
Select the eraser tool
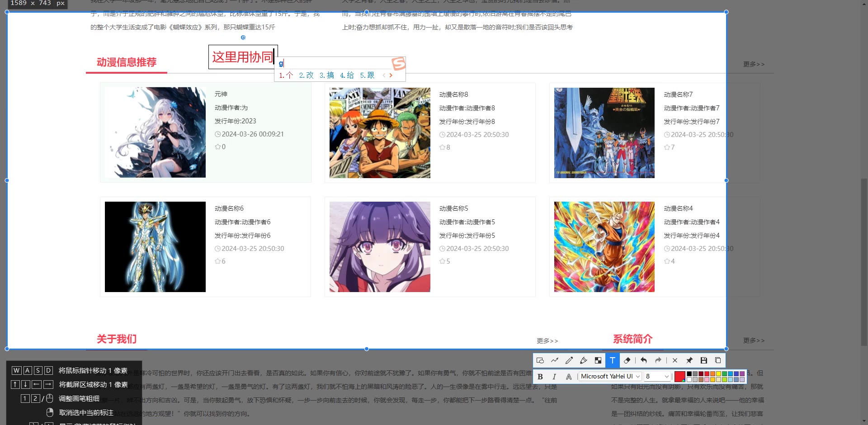pos(627,360)
